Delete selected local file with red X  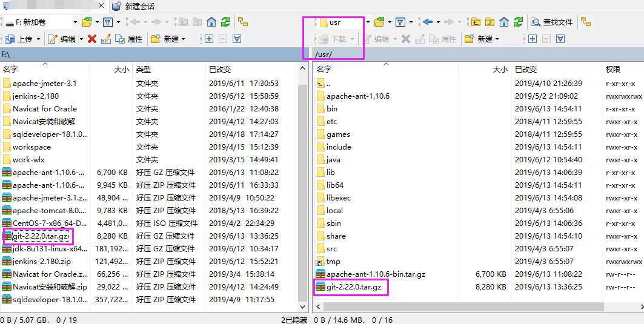(x=92, y=39)
